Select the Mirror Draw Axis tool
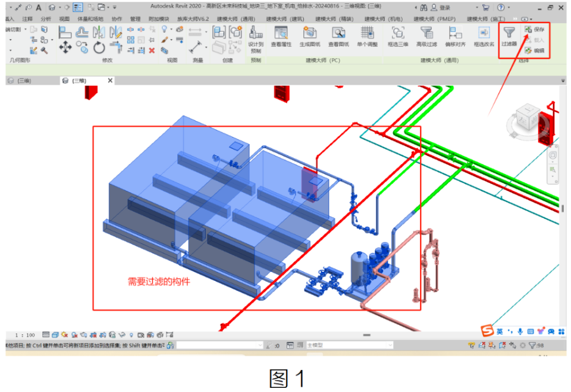The height and width of the screenshot is (392, 571). pyautogui.click(x=116, y=33)
